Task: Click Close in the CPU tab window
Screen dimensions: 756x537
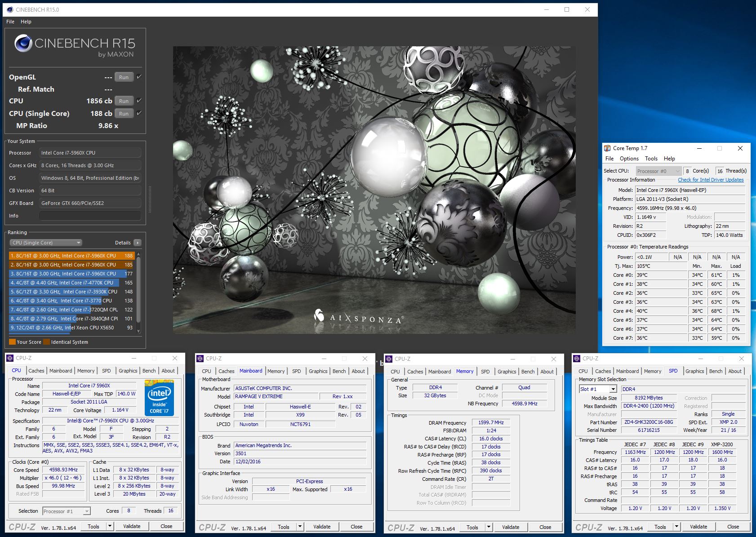Action: point(166,526)
